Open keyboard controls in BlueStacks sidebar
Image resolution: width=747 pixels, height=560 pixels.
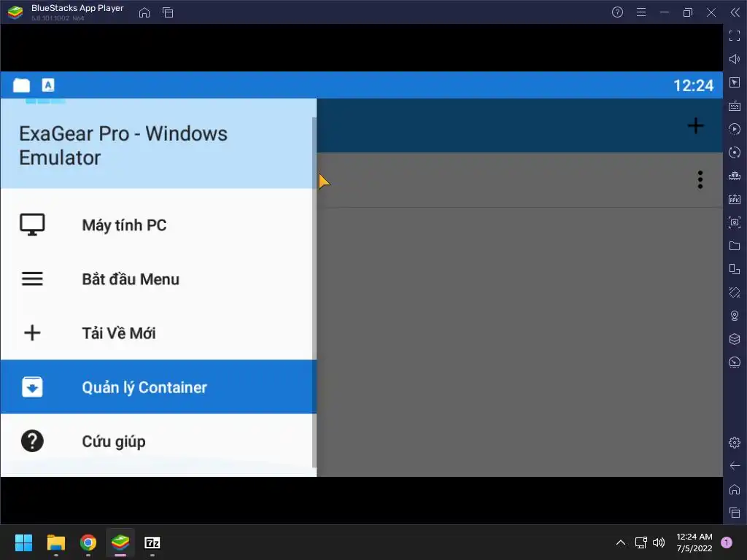pyautogui.click(x=735, y=106)
